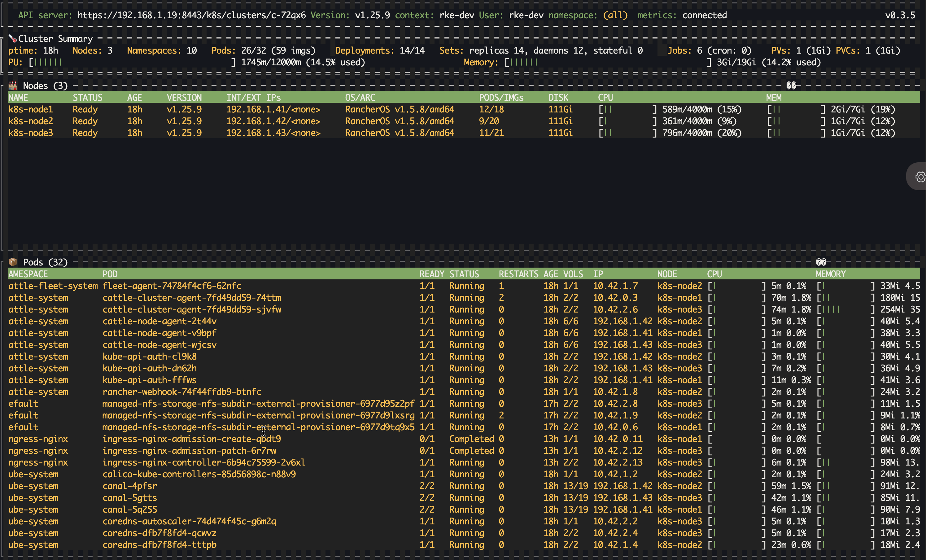Click the pods NODE column header

click(x=667, y=274)
